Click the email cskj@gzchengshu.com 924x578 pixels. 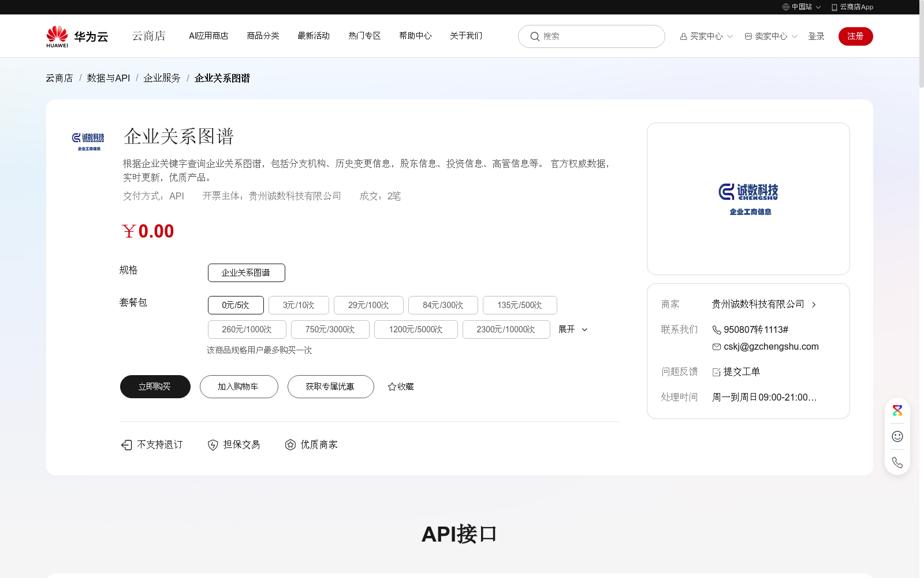tap(771, 347)
